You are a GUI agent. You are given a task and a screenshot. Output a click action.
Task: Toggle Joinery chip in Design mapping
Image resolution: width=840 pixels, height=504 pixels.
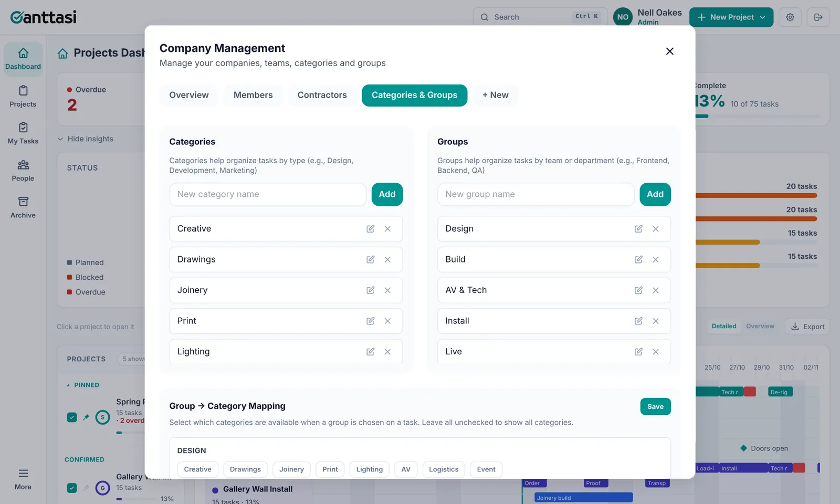pos(291,469)
